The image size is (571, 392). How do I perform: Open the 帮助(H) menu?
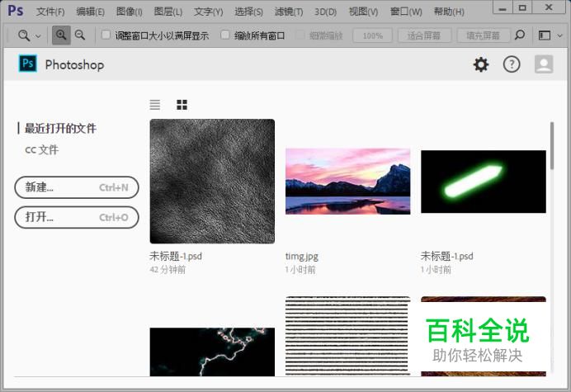coord(449,12)
